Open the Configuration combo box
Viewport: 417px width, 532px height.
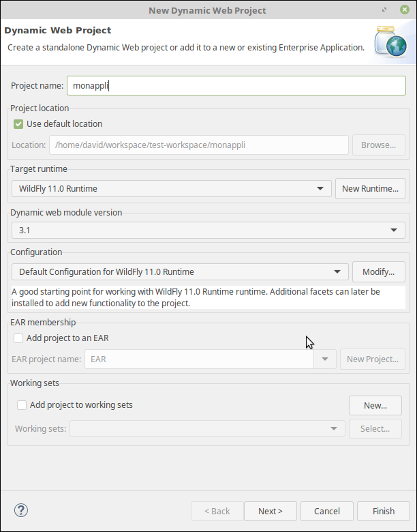(180, 272)
